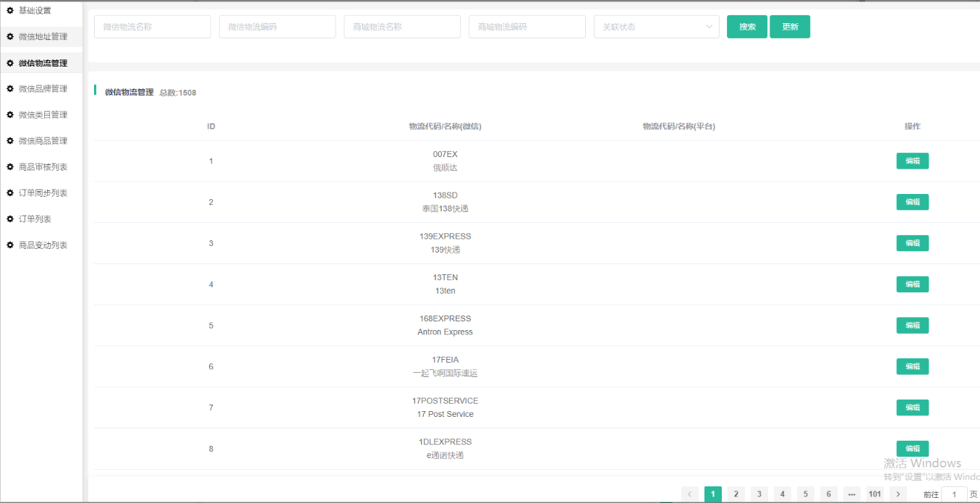Click gear icon next to 商品变动列表

[10, 245]
